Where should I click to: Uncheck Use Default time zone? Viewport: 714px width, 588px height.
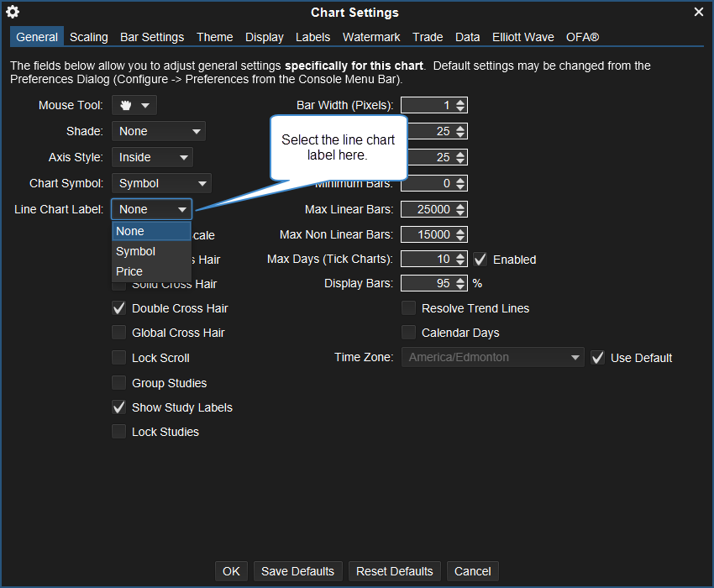[598, 358]
